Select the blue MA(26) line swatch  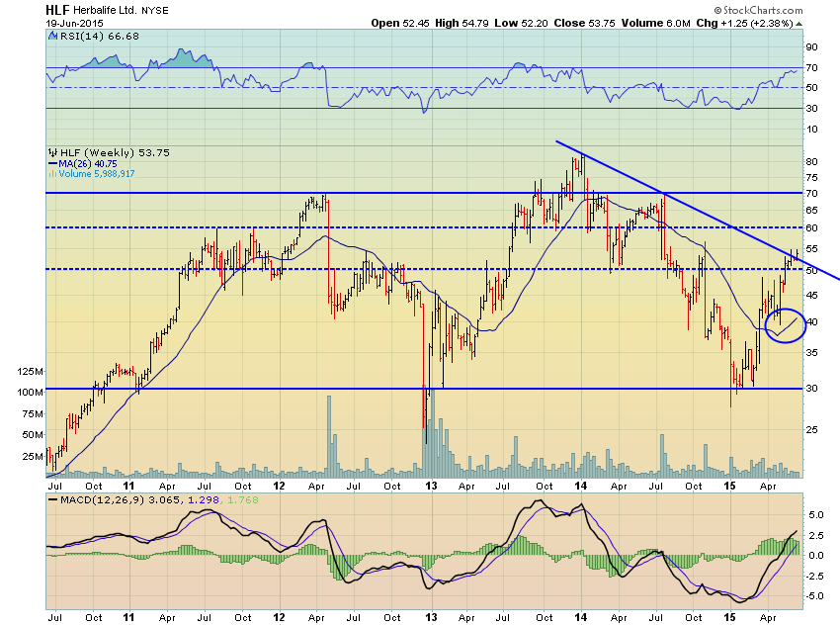52,163
